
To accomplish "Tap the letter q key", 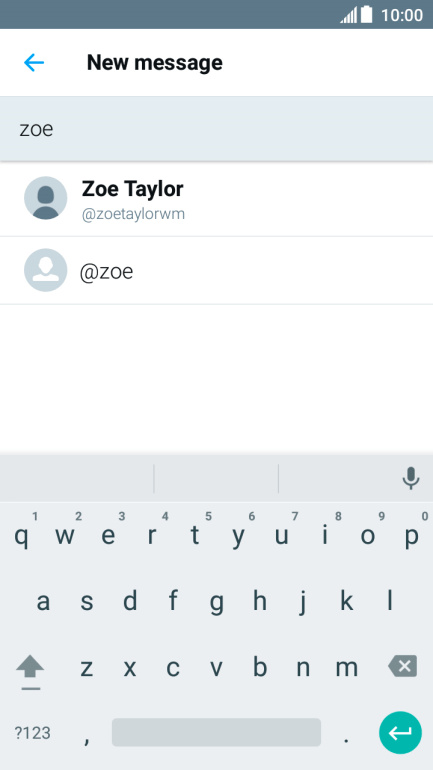I will click(x=21, y=535).
